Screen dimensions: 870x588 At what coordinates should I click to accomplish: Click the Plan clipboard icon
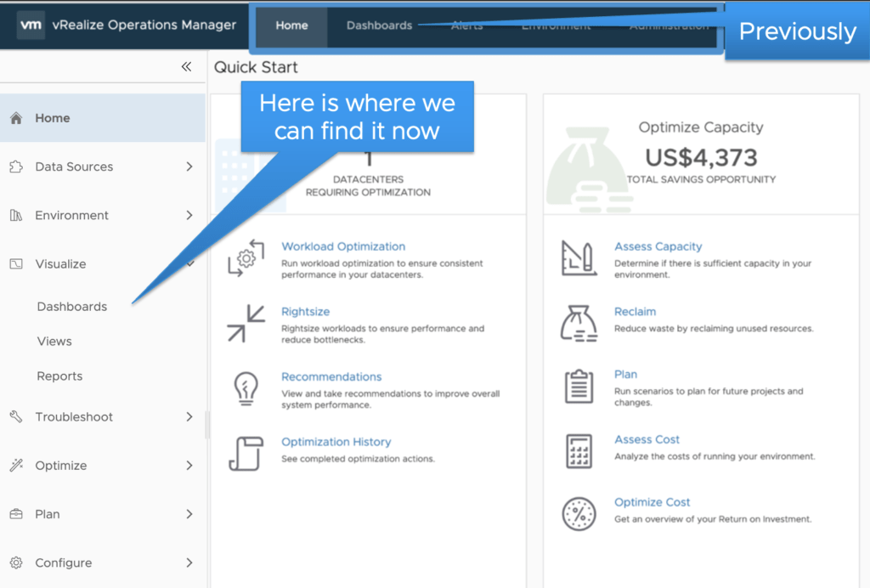point(579,387)
